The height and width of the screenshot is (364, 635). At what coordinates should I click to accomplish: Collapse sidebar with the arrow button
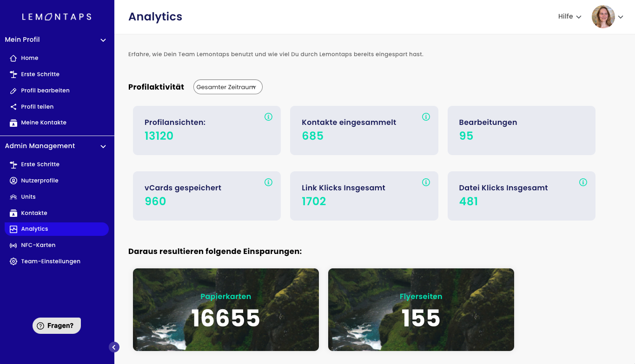click(x=114, y=347)
